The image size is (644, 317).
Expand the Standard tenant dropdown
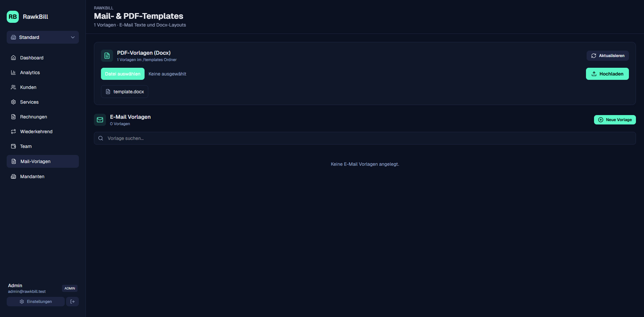click(x=43, y=37)
